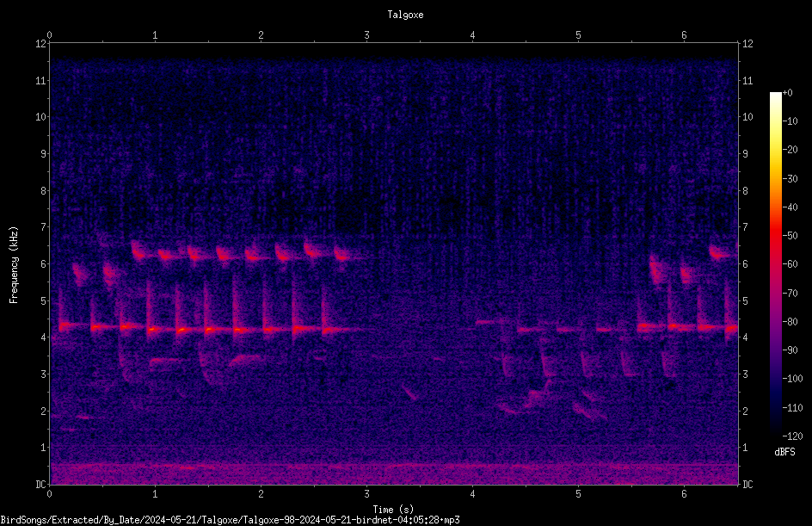Click the -50 label on the color scale

click(x=790, y=236)
